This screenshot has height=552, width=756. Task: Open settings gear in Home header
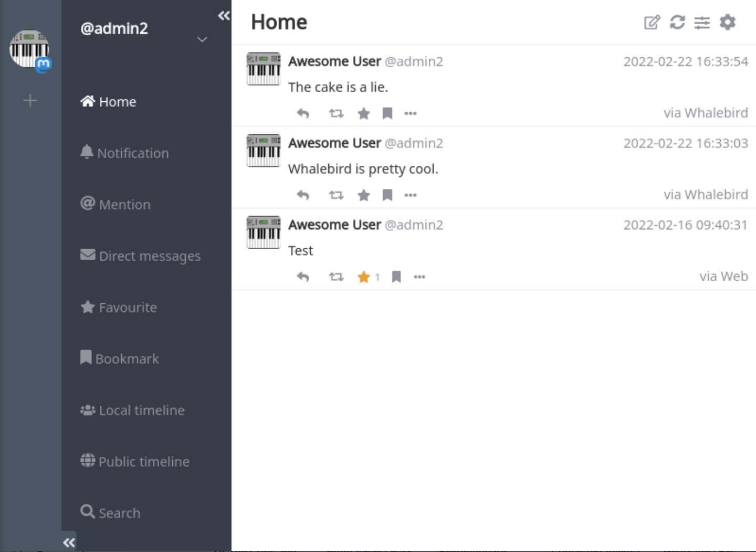tap(727, 23)
